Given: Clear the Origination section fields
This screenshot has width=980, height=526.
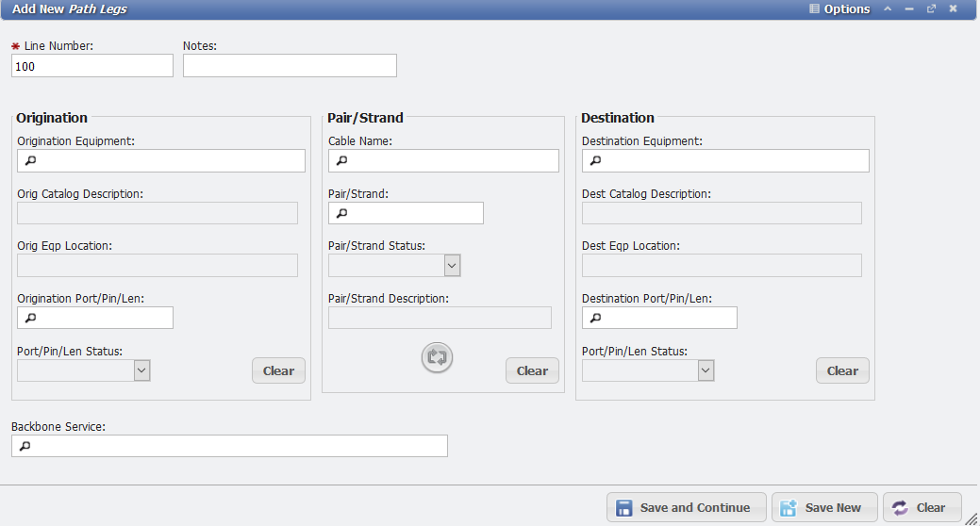Looking at the screenshot, I should point(278,370).
